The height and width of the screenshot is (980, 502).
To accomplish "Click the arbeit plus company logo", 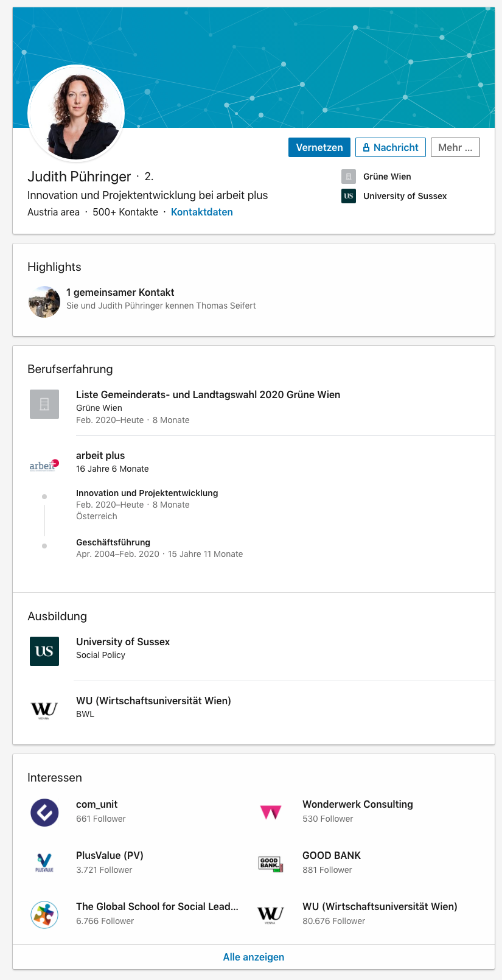I will click(44, 465).
